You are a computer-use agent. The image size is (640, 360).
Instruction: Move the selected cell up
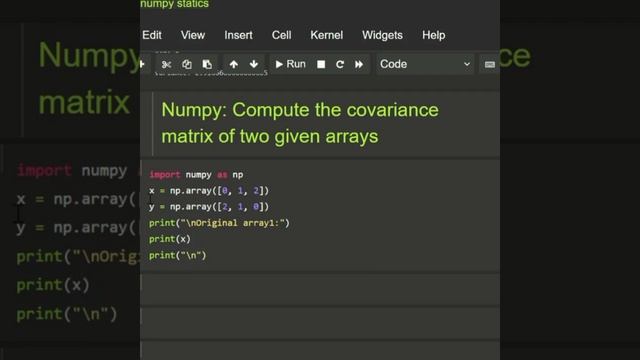[233, 64]
